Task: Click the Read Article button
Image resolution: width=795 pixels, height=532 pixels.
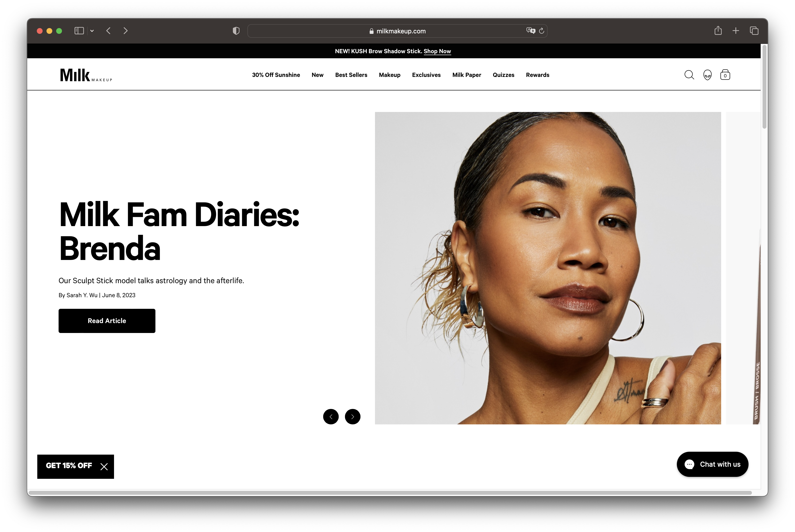Action: [x=107, y=321]
